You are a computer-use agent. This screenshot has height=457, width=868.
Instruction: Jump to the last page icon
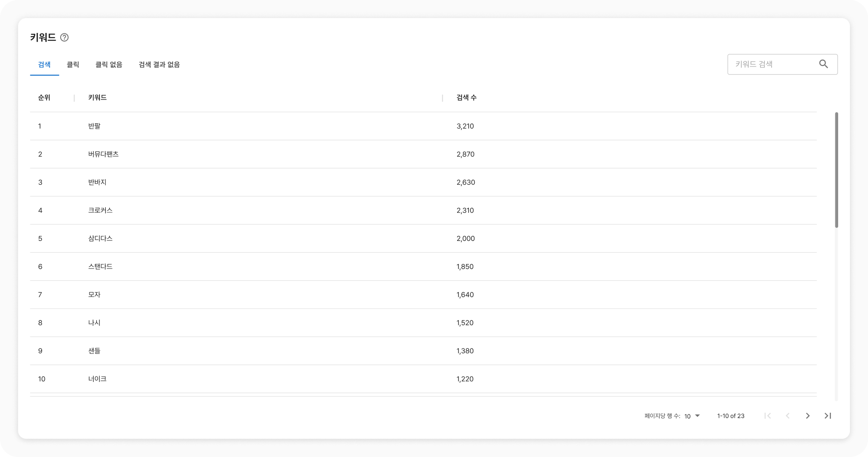coord(827,416)
